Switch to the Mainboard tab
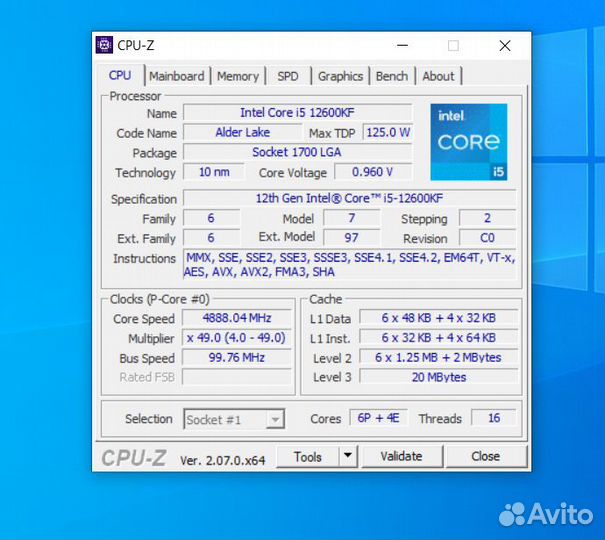This screenshot has height=540, width=605. pyautogui.click(x=177, y=76)
